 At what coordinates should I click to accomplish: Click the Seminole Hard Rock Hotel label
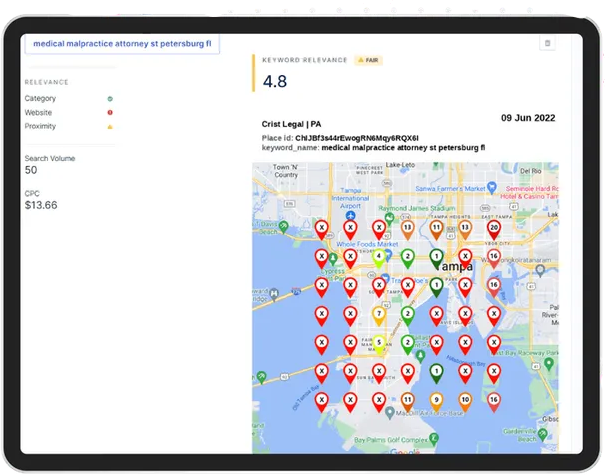tap(530, 193)
